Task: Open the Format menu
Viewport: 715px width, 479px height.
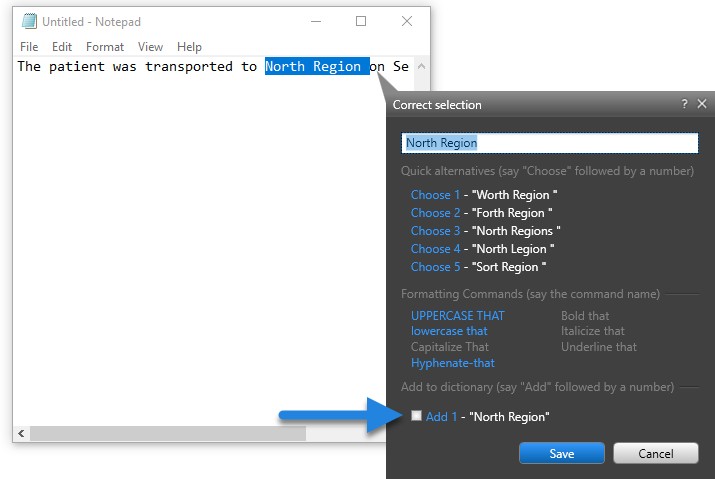Action: (105, 47)
